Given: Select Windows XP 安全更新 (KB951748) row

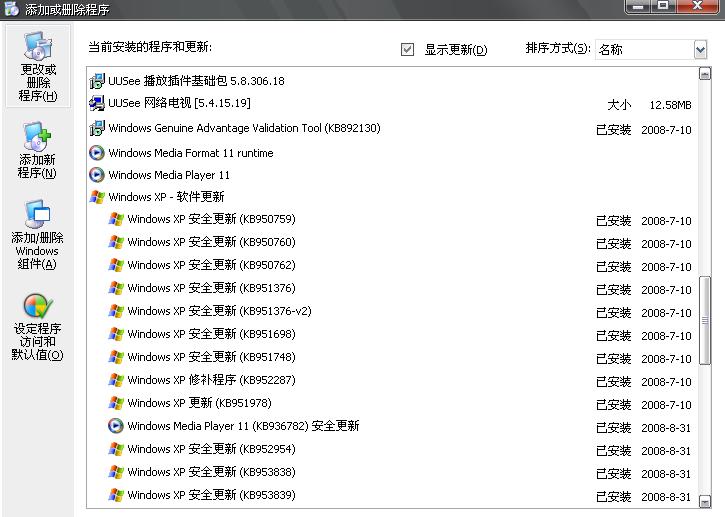Looking at the screenshot, I should point(392,357).
